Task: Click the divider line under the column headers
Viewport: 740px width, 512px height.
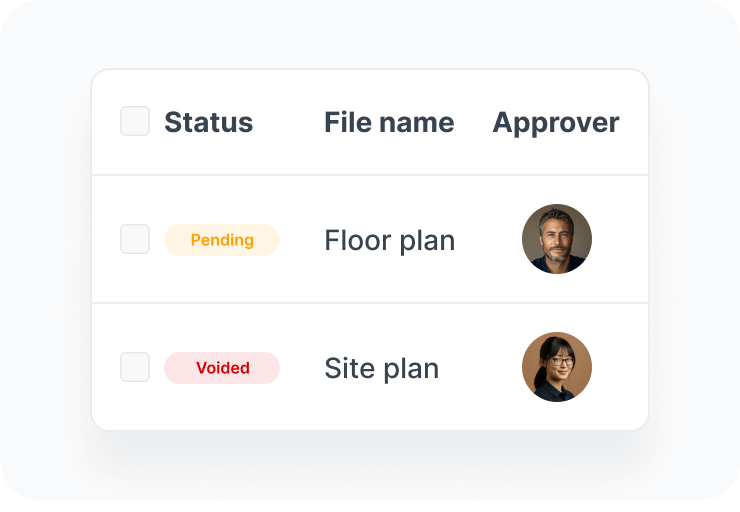Action: pyautogui.click(x=370, y=175)
